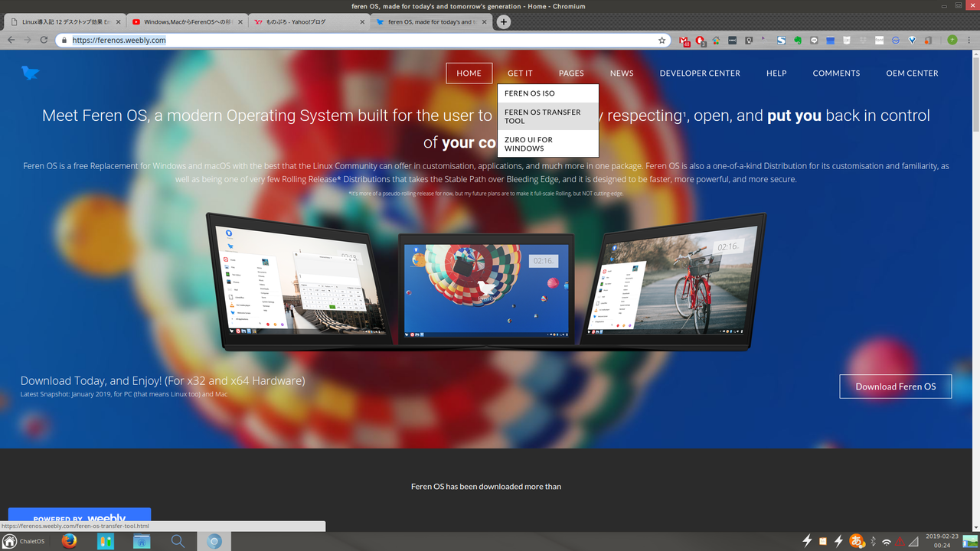Open Gmail checker extension icon
The width and height of the screenshot is (980, 551).
pos(684,40)
